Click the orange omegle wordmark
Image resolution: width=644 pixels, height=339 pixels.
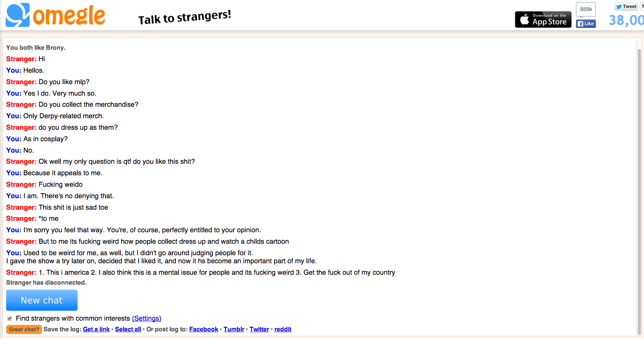point(69,16)
